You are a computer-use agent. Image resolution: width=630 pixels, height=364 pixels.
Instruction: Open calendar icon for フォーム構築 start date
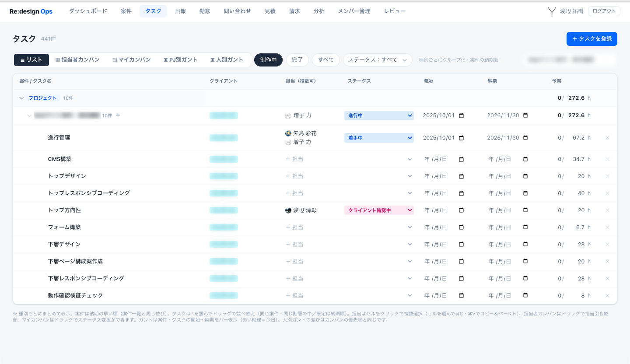click(x=461, y=227)
